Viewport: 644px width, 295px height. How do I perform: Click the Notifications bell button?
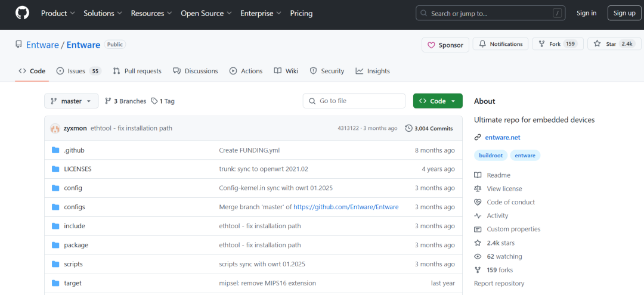pos(501,44)
